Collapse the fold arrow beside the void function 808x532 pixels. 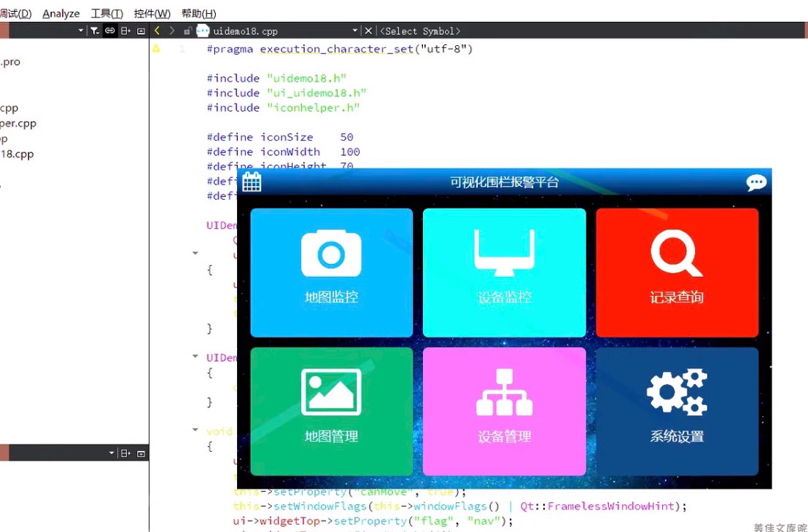(195, 429)
